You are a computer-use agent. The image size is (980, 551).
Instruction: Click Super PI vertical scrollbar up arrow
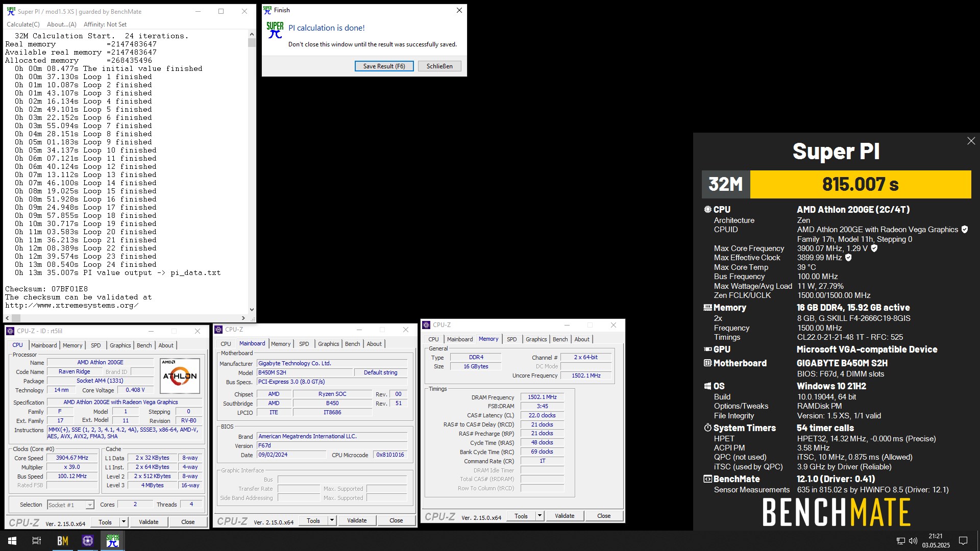click(252, 34)
